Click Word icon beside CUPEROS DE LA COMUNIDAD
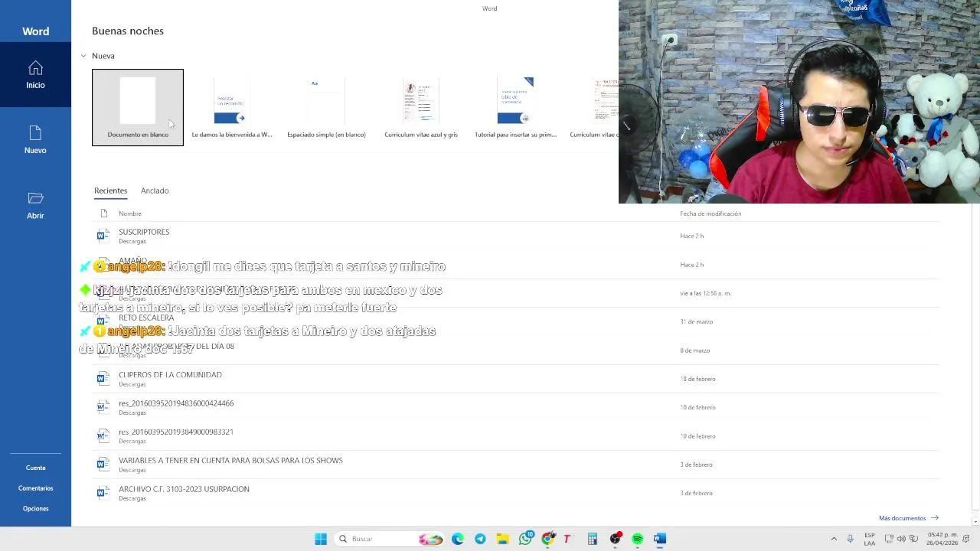The image size is (980, 551). [103, 379]
